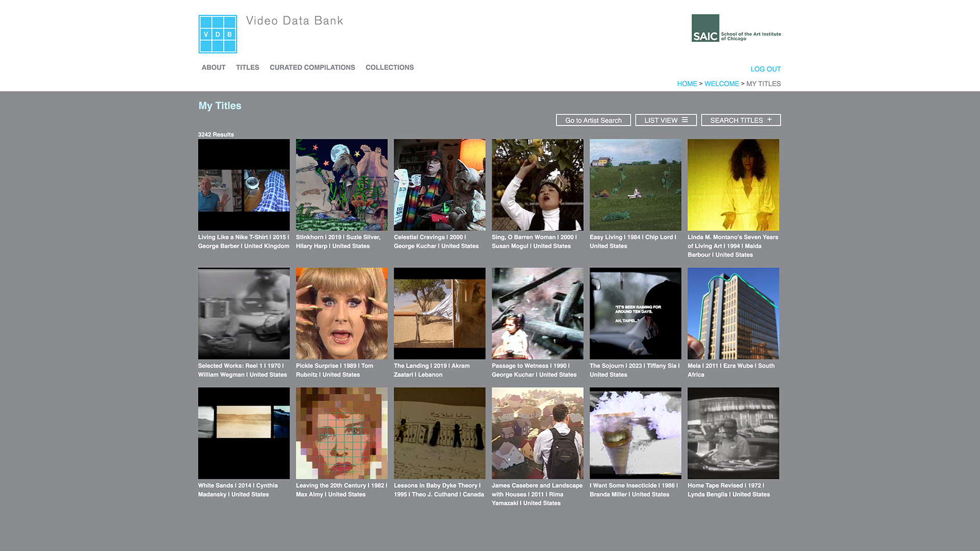980x551 pixels.
Task: Open Easy Living thumbnail
Action: click(x=635, y=185)
